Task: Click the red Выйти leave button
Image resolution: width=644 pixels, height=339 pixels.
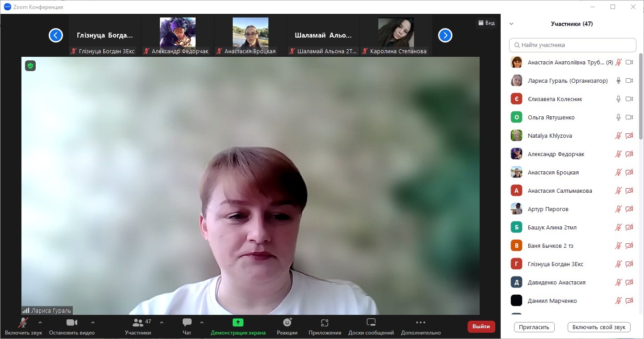Action: [x=481, y=326]
